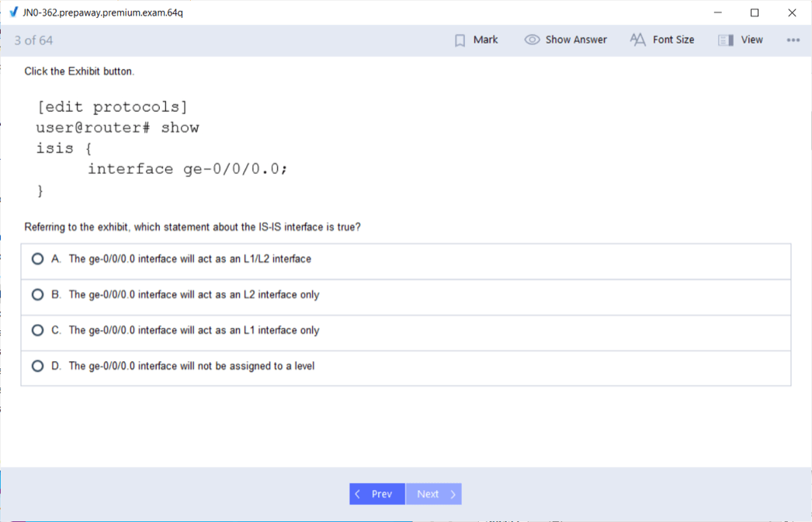Click the blue checkmark app icon in title bar
Image resolution: width=812 pixels, height=522 pixels.
click(13, 12)
